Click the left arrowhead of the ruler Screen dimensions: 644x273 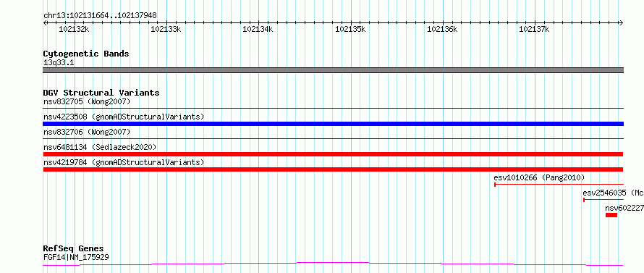click(x=46, y=23)
